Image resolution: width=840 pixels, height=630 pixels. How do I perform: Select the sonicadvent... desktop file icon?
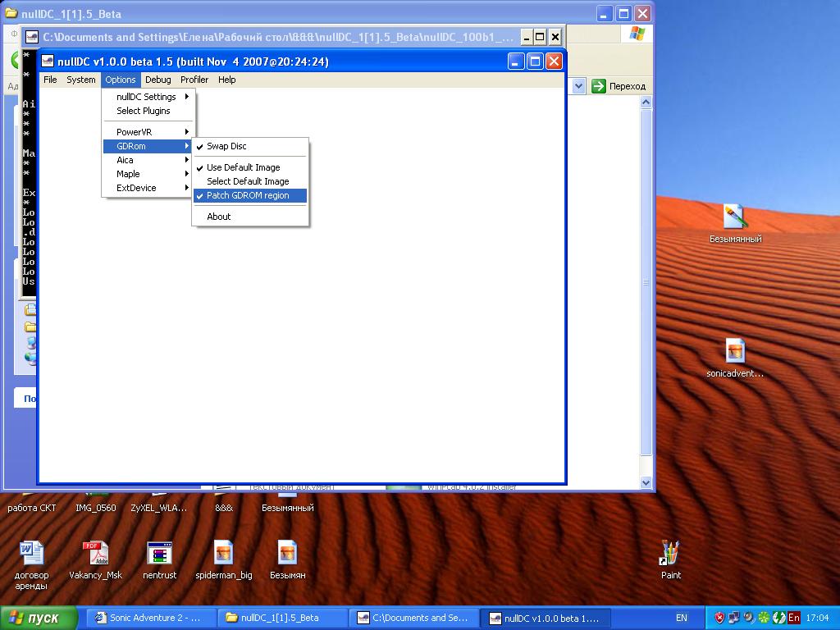coord(734,352)
